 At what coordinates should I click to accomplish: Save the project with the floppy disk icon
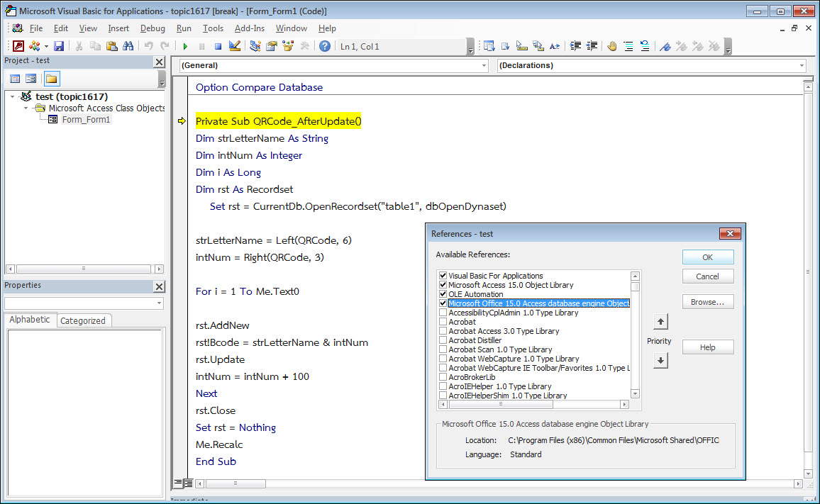pyautogui.click(x=59, y=46)
